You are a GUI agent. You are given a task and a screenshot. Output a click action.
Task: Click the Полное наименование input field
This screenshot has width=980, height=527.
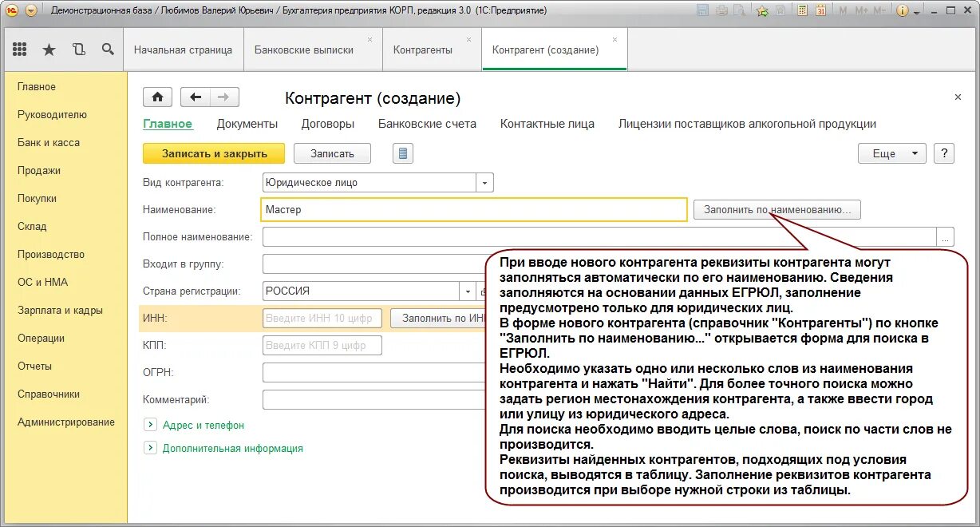599,237
